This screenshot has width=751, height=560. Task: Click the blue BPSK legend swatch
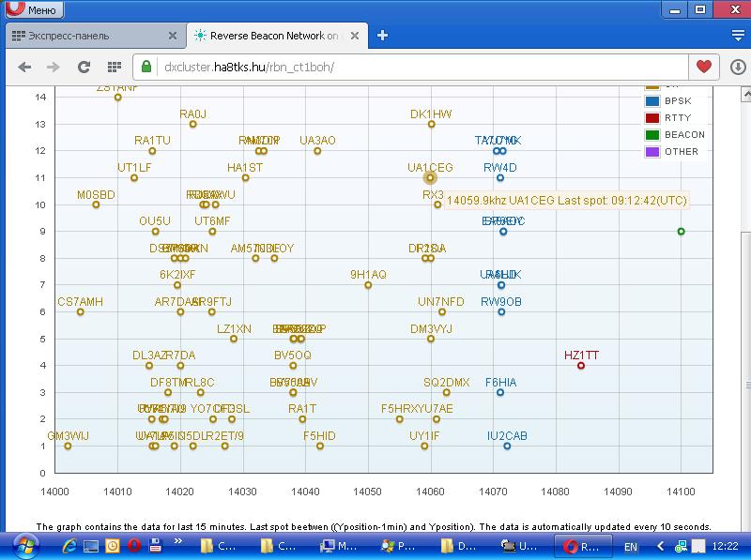pyautogui.click(x=651, y=101)
